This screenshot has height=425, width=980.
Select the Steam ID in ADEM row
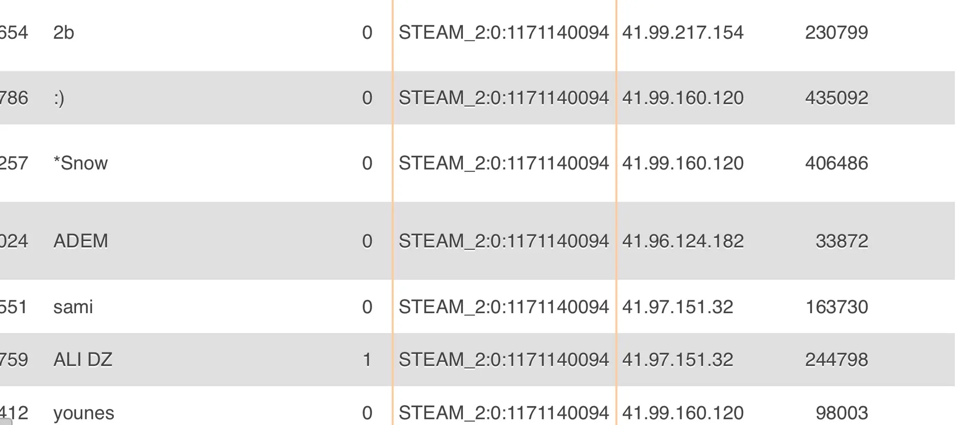(x=503, y=241)
